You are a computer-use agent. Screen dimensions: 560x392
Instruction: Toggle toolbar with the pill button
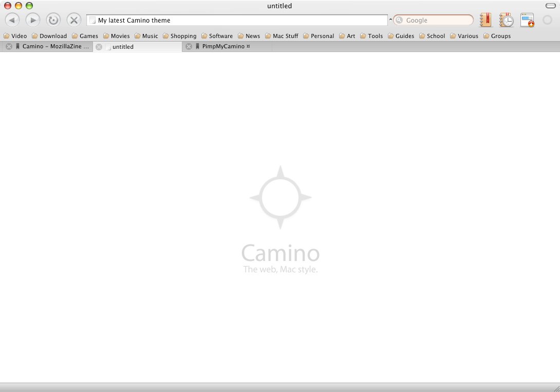pos(550,6)
